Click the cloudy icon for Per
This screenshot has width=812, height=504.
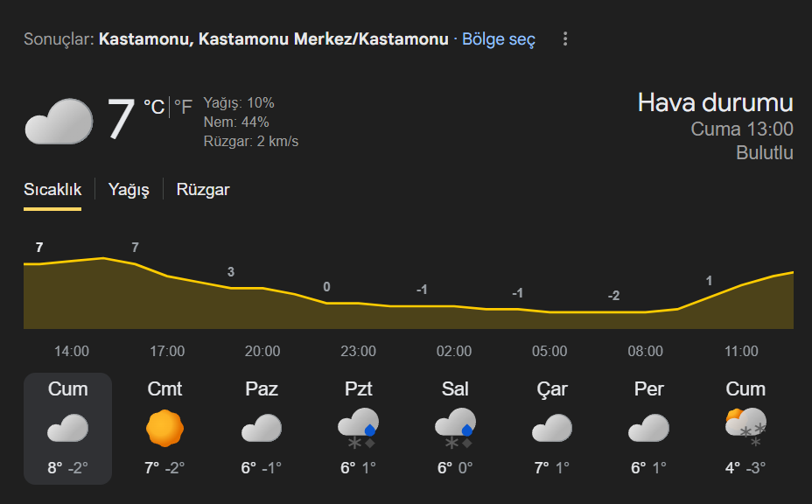[x=648, y=428]
